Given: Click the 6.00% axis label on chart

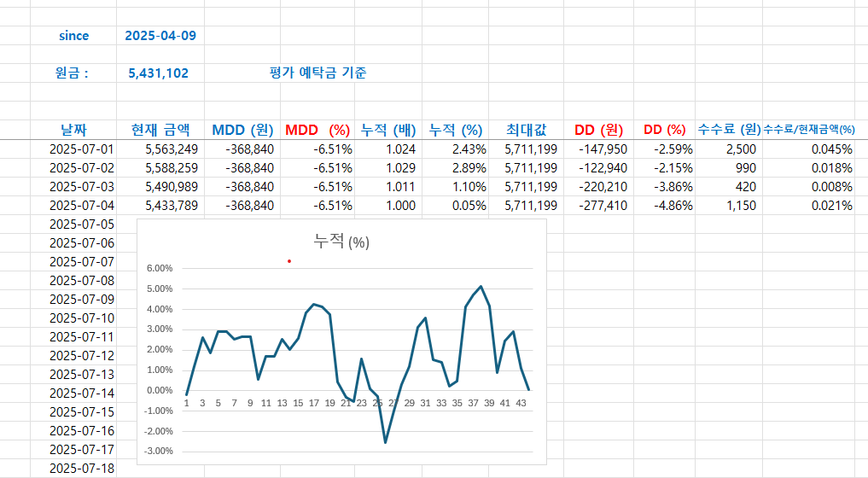Looking at the screenshot, I should [x=160, y=268].
